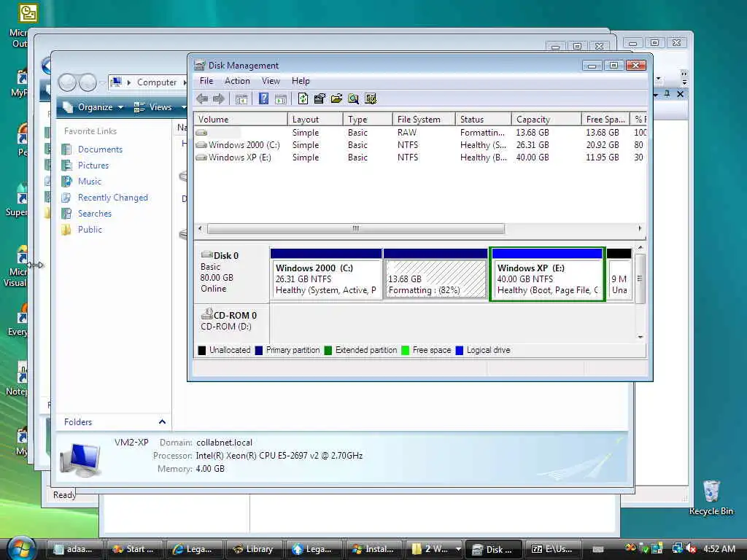Open the Views dropdown in Explorer window
This screenshot has height=560, width=747.
click(x=160, y=107)
